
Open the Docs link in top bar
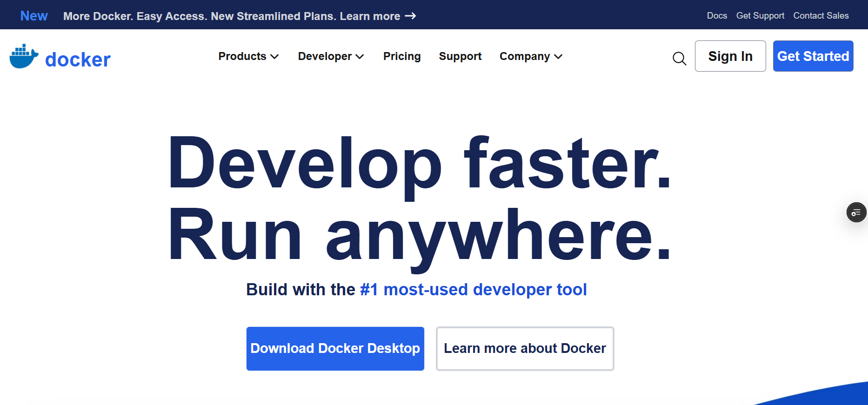coord(717,15)
